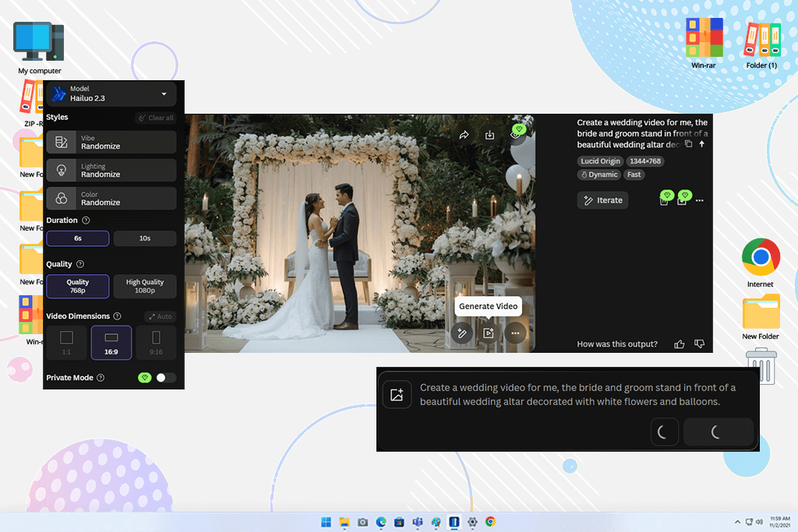Click the Iterate button
798x532 pixels.
tap(603, 200)
